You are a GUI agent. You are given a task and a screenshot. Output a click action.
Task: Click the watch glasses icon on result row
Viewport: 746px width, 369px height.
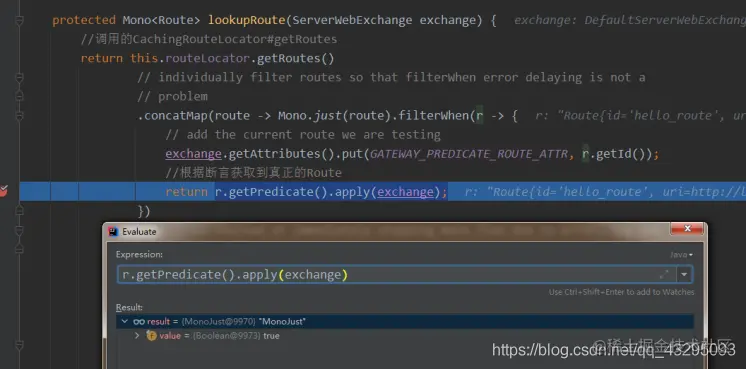pos(139,321)
